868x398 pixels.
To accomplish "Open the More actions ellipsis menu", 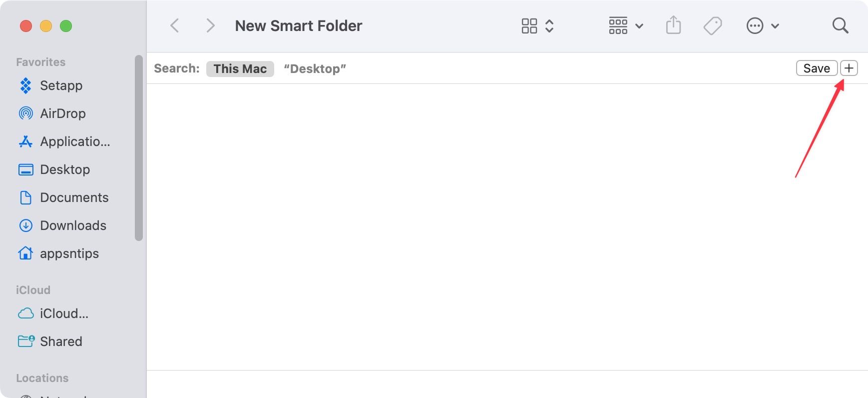I will coord(762,25).
